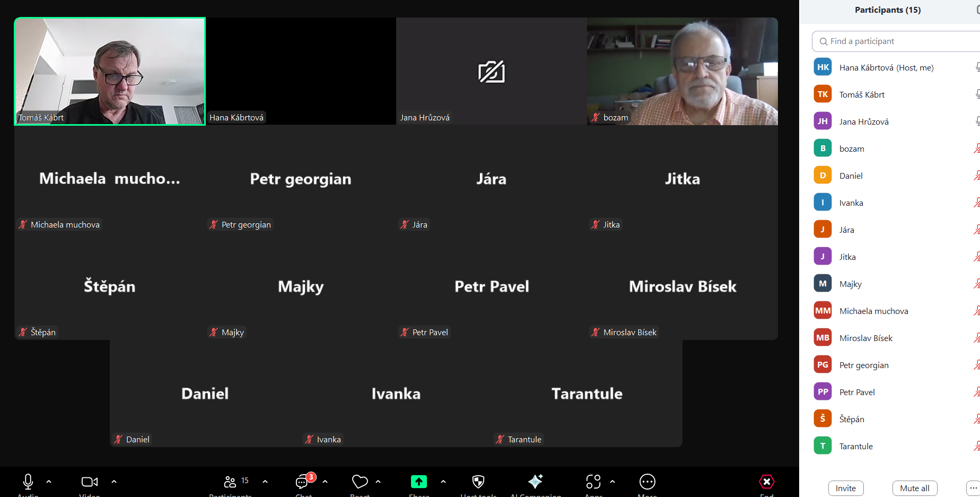Toggle the microphone Audio button
This screenshot has width=980, height=497.
tap(28, 482)
